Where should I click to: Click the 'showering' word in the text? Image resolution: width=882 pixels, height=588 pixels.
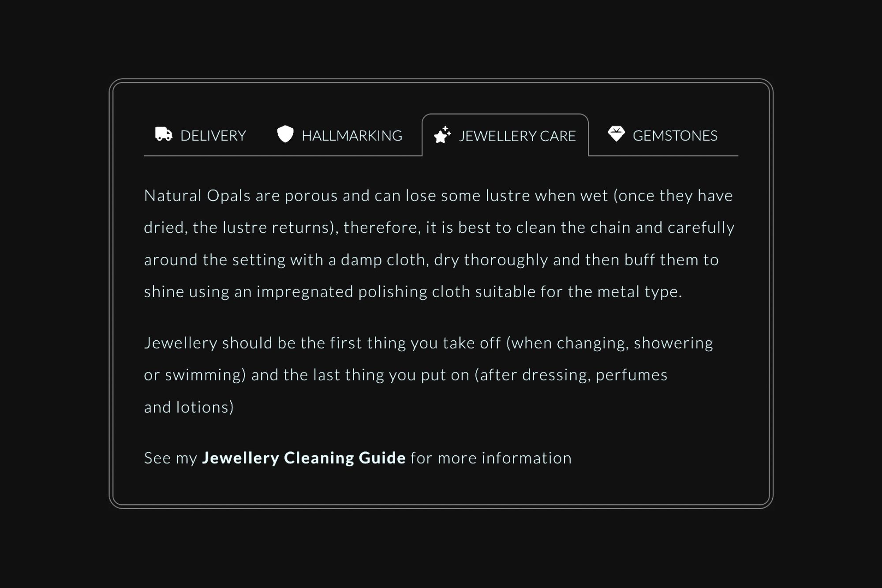tap(673, 343)
